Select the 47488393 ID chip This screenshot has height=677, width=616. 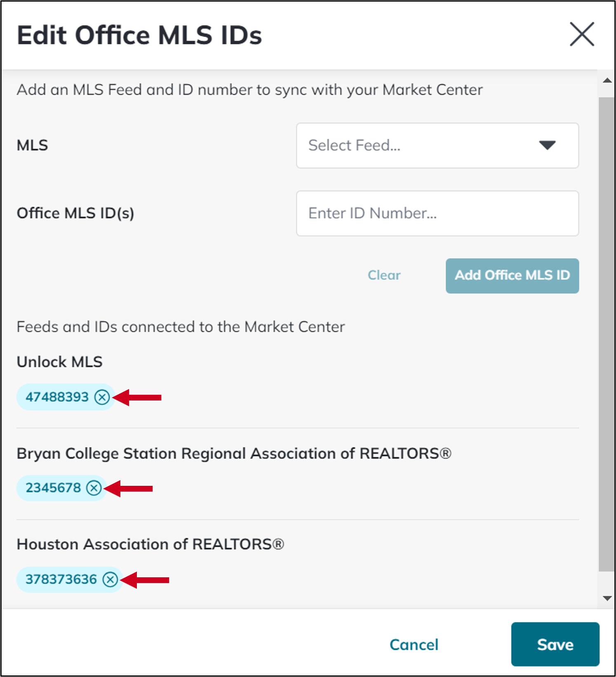[57, 397]
